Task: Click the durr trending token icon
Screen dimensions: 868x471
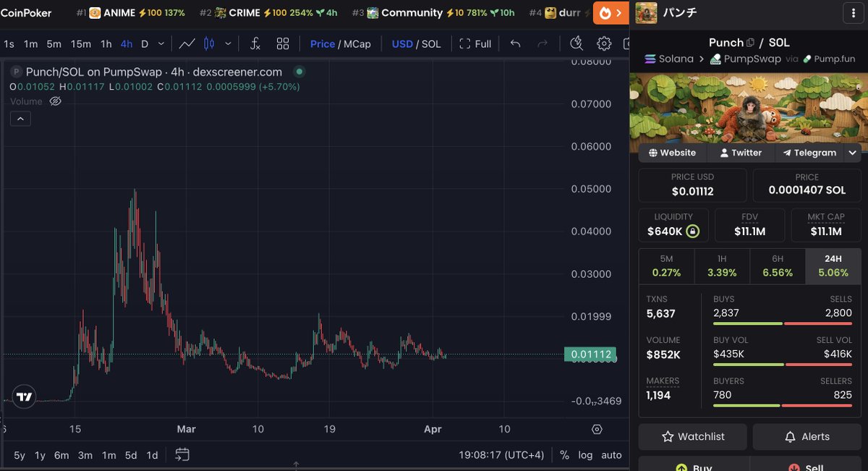Action: click(x=551, y=13)
